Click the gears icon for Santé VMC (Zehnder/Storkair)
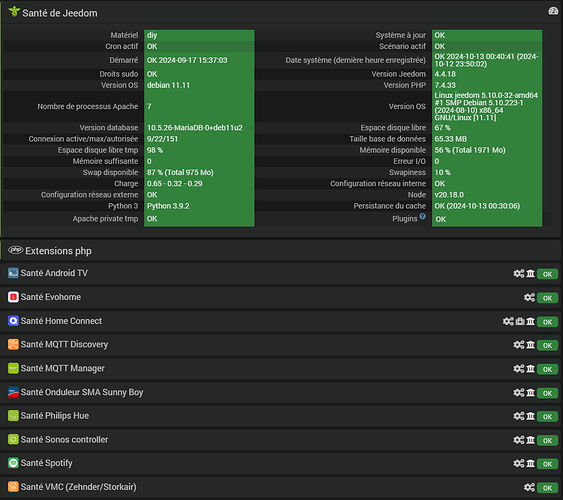 [529, 487]
